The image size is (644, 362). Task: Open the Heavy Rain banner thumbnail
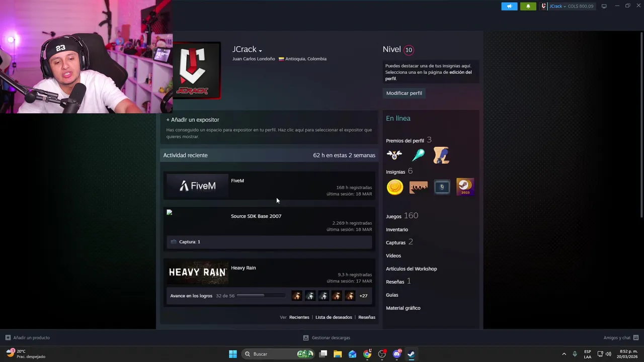click(198, 273)
